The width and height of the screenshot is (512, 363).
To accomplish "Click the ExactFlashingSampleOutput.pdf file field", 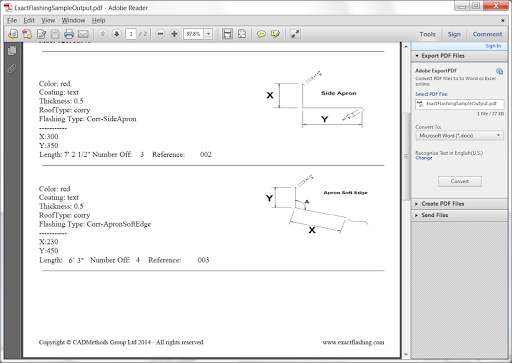I will pos(459,104).
